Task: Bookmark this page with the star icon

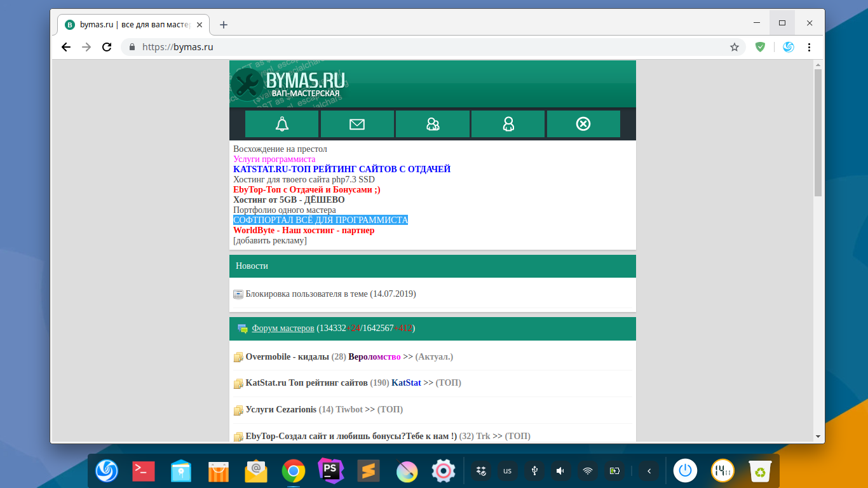Action: click(x=735, y=47)
